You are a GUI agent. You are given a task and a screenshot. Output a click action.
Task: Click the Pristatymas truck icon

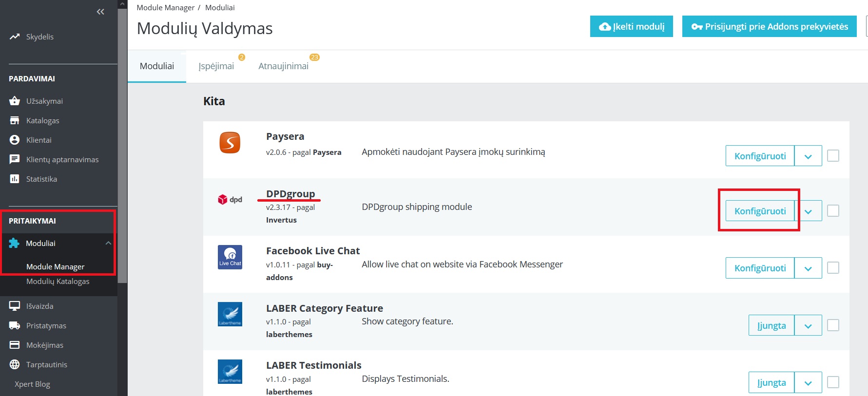pos(15,325)
